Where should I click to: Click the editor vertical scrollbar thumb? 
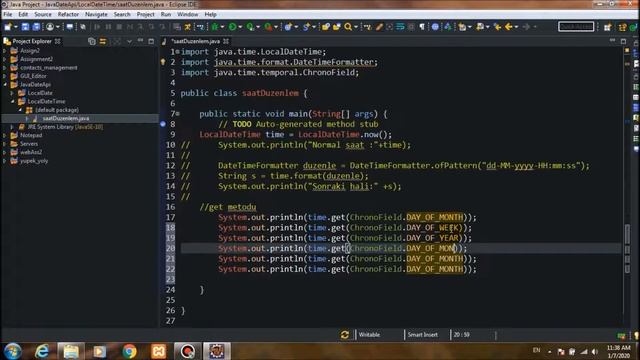(x=627, y=233)
